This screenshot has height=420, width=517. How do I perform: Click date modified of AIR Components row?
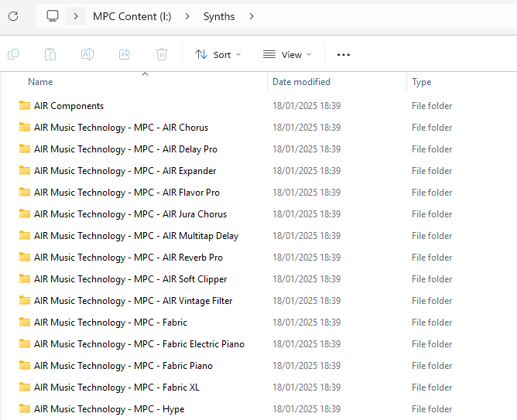pyautogui.click(x=306, y=106)
